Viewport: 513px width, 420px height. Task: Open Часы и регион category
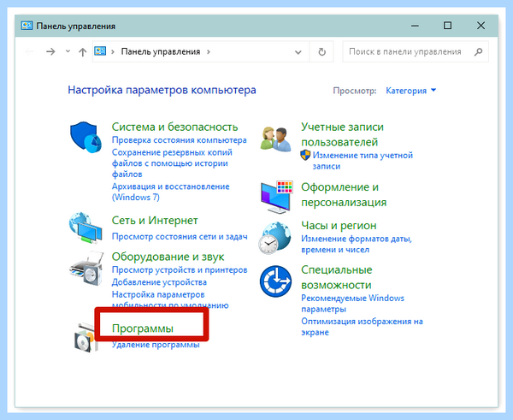coord(339,225)
